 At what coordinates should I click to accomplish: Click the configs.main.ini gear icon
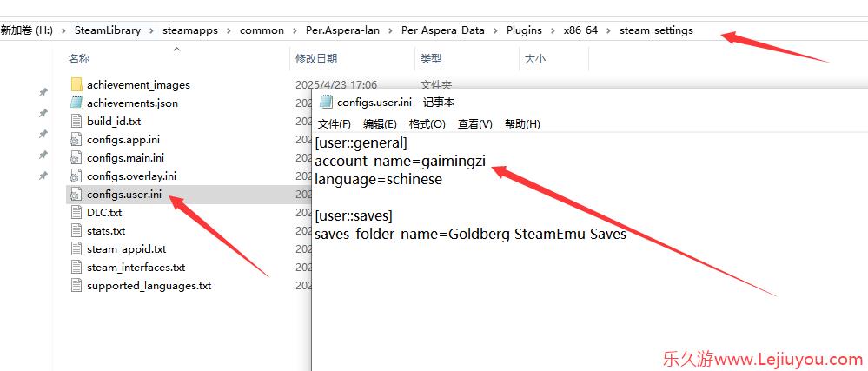click(x=76, y=158)
